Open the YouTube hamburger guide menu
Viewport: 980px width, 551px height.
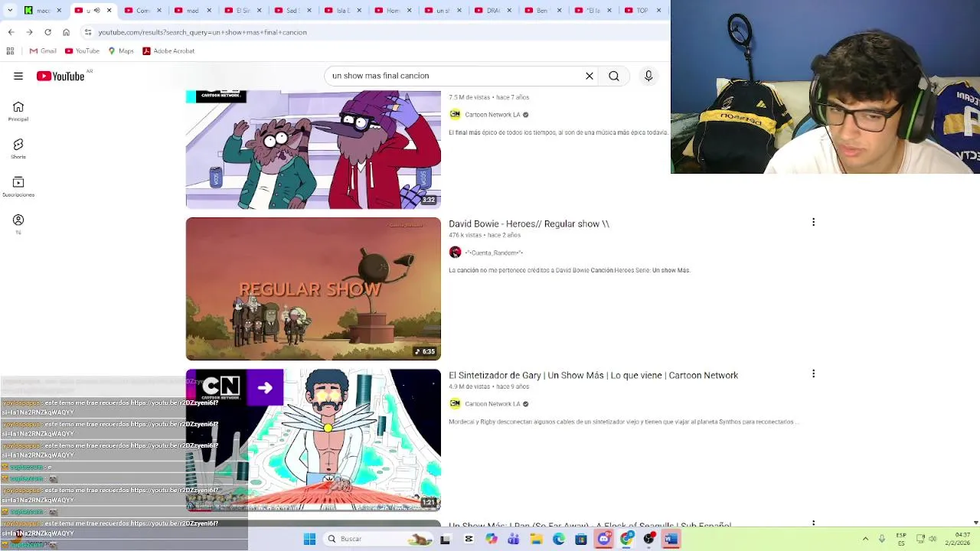pos(18,76)
